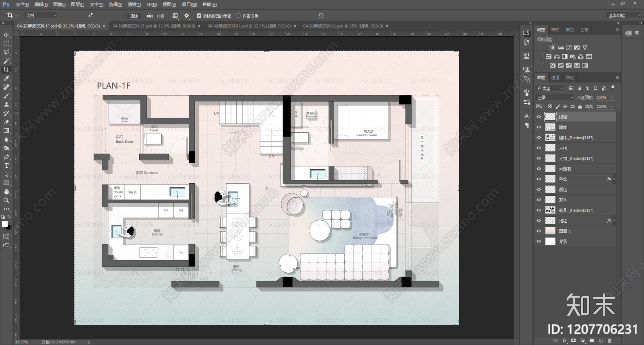Switch to the 通道 channels tab
The width and height of the screenshot is (644, 345).
point(555,77)
